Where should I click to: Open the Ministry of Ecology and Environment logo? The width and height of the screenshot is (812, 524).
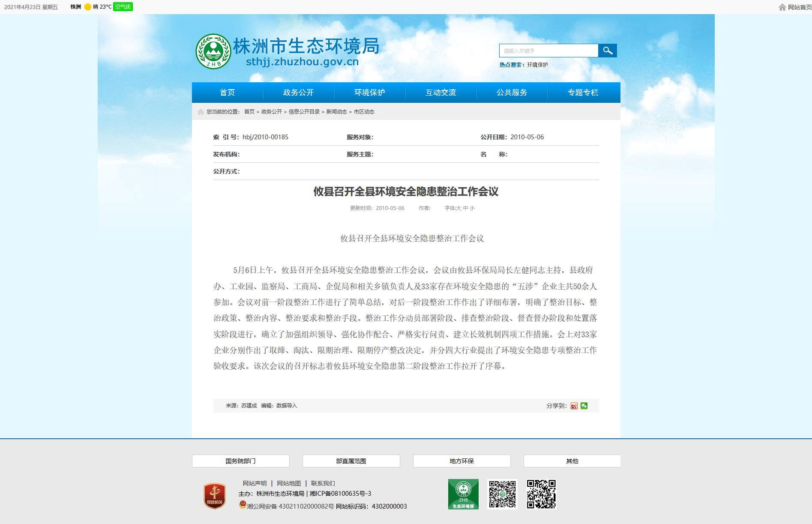(x=463, y=494)
